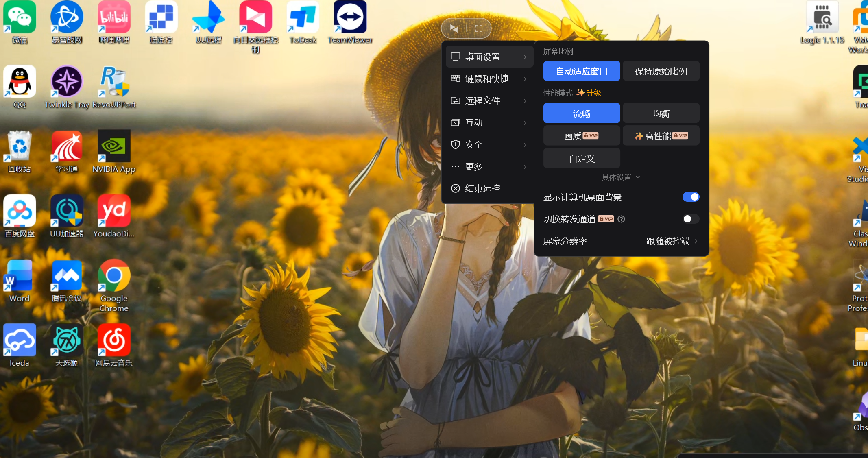Image resolution: width=868 pixels, height=458 pixels.
Task: Expand the 具体设置 section
Action: point(620,177)
